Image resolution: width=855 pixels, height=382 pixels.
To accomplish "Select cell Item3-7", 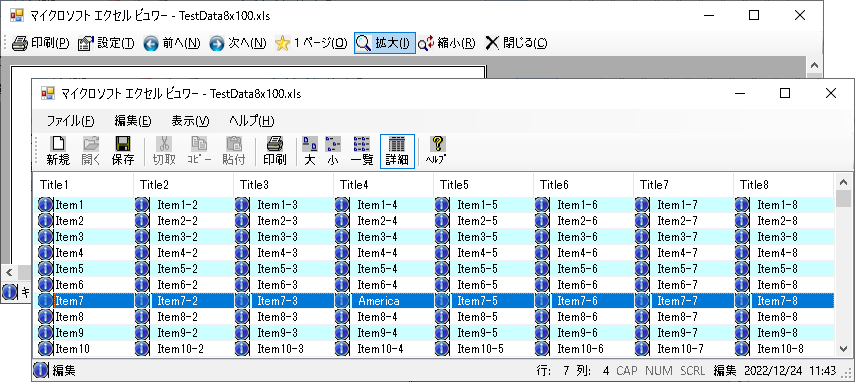I will click(677, 237).
